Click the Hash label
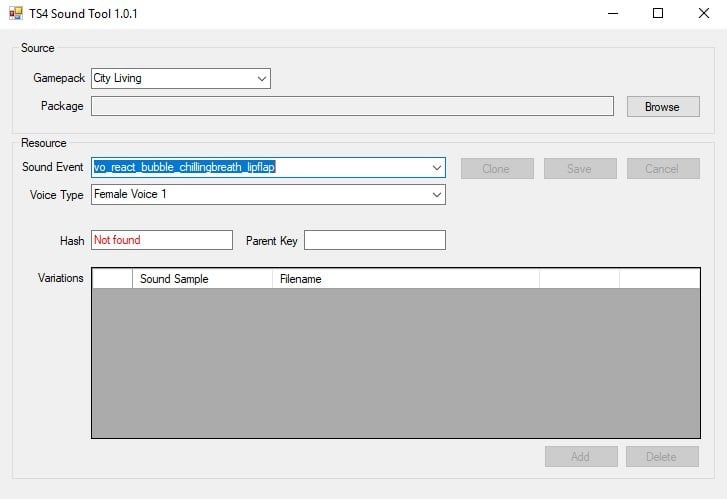Screen dimensions: 727x499 point(72,241)
